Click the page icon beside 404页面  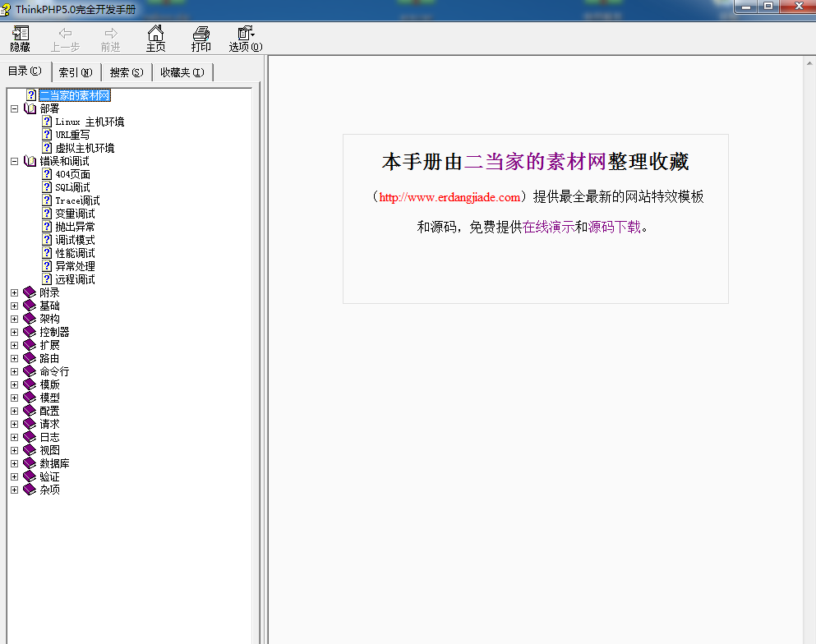(x=47, y=174)
